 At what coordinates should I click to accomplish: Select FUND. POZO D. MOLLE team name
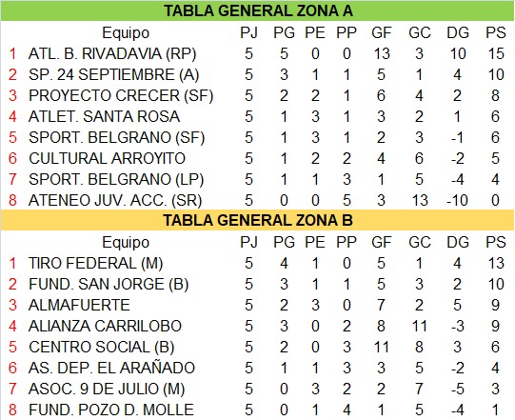click(x=111, y=410)
